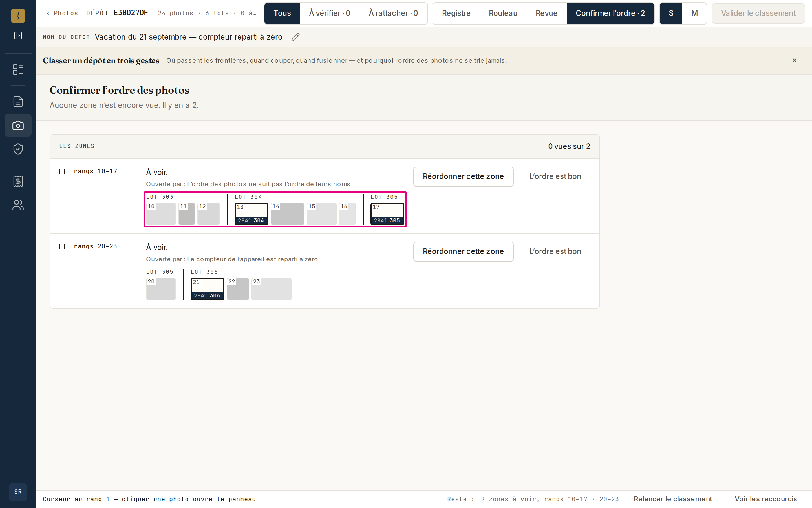Open photo thumbnail 17 labeled 2841 305
The width and height of the screenshot is (812, 508).
(x=387, y=214)
